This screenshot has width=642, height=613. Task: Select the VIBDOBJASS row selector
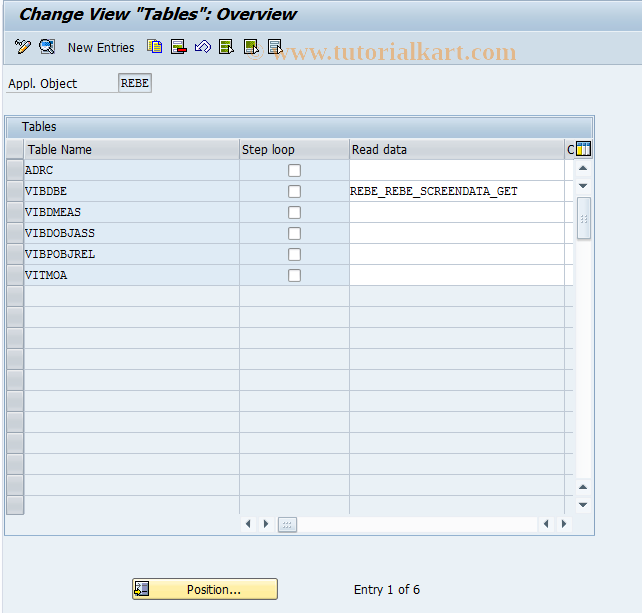15,233
